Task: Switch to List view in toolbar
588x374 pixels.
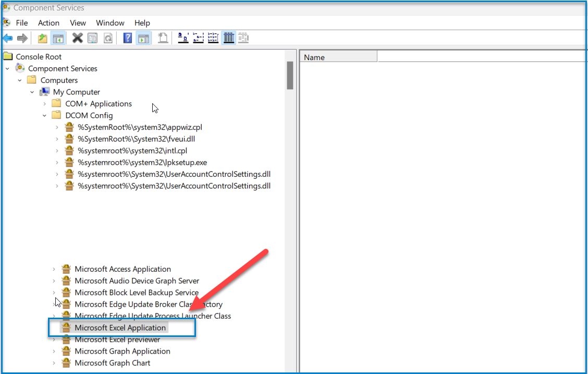Action: [x=213, y=38]
